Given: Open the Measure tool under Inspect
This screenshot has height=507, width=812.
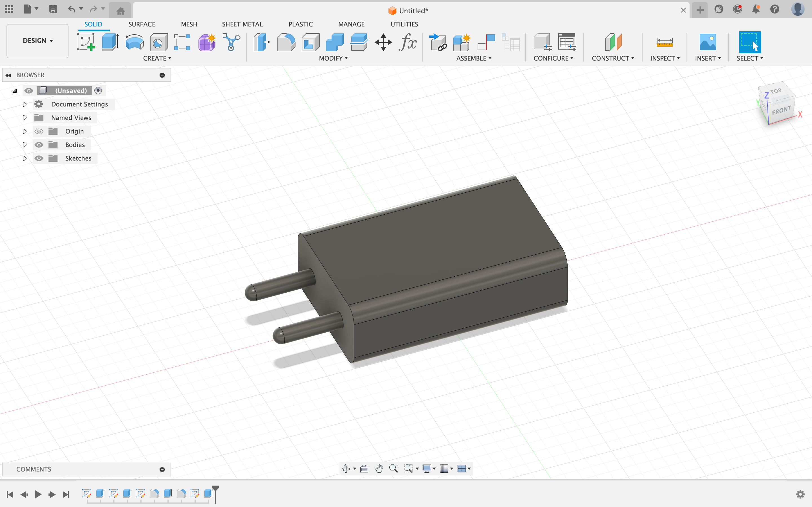Looking at the screenshot, I should pos(664,42).
